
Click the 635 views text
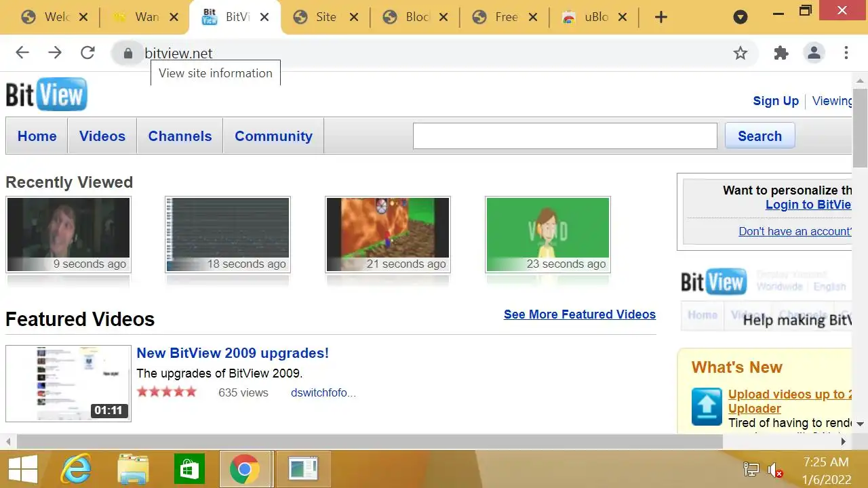pyautogui.click(x=243, y=392)
